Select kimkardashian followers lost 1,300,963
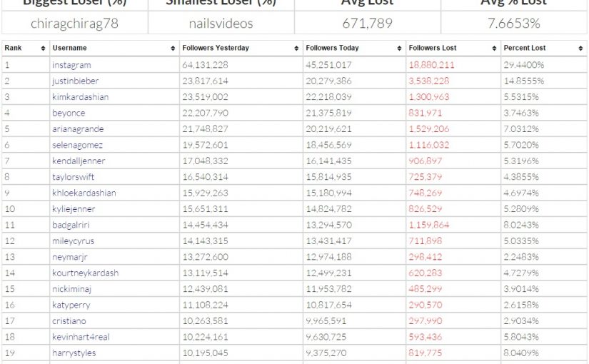Image resolution: width=589 pixels, height=364 pixels. click(x=428, y=97)
